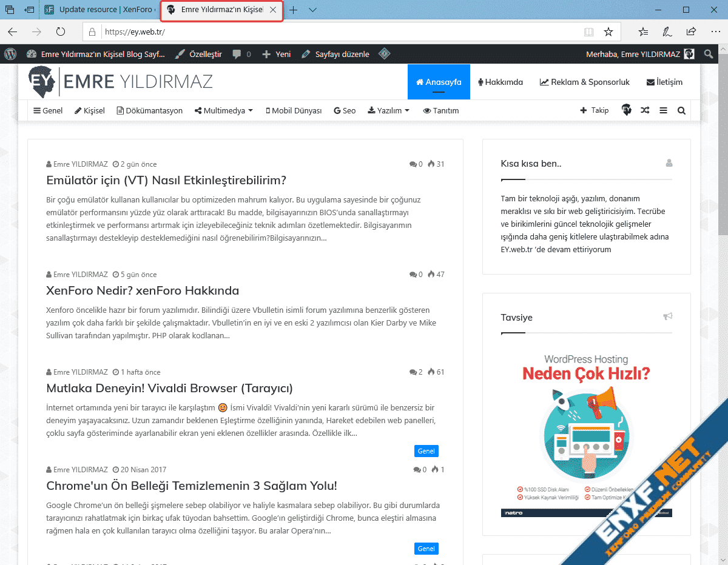Click the WordPress logo in admin bar

10,54
